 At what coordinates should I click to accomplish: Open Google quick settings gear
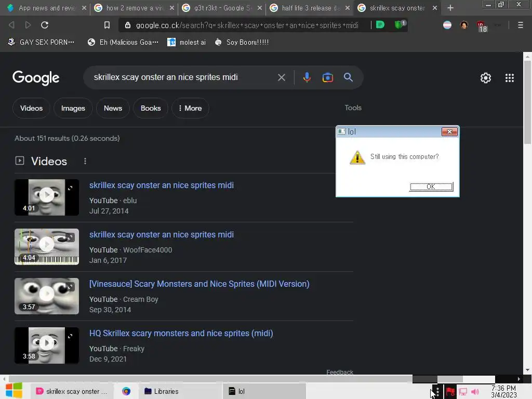486,78
